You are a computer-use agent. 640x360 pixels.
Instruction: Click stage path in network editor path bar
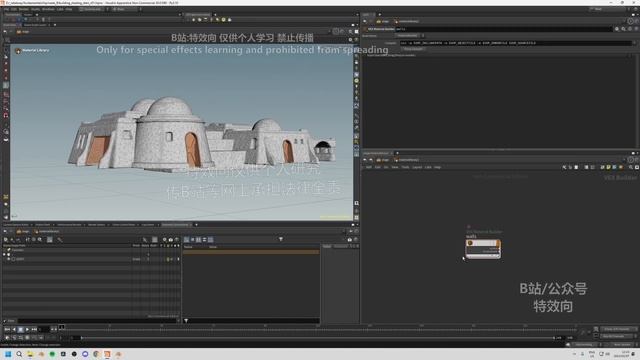pyautogui.click(x=383, y=160)
